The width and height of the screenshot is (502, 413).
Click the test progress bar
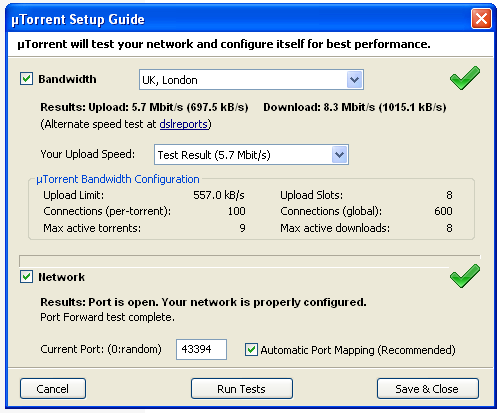(250, 261)
